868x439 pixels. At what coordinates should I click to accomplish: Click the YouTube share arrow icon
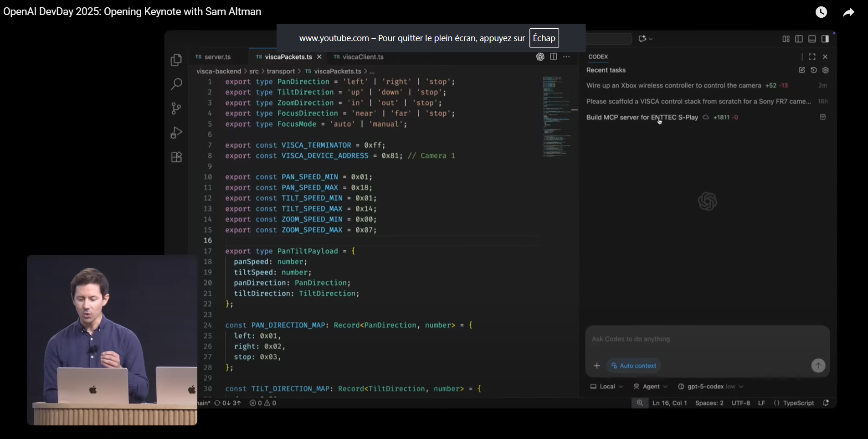(848, 12)
